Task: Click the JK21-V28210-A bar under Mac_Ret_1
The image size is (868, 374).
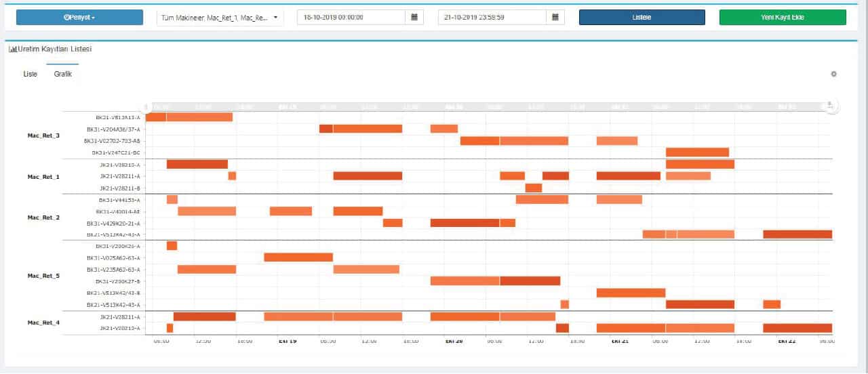Action: point(197,164)
